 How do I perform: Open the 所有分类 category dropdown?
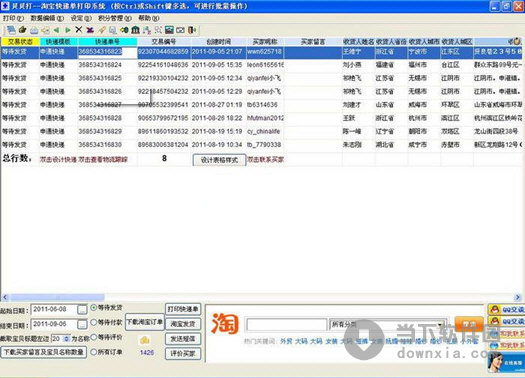click(x=387, y=324)
